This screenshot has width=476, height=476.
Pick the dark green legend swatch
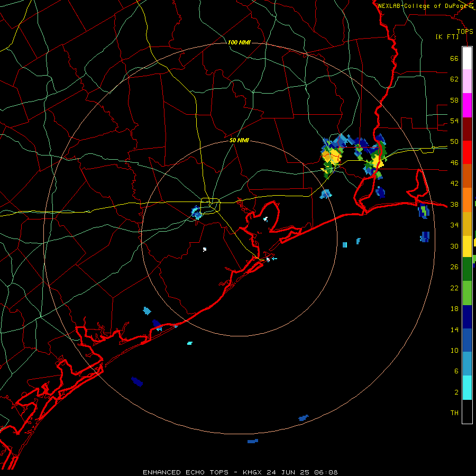coord(467,269)
